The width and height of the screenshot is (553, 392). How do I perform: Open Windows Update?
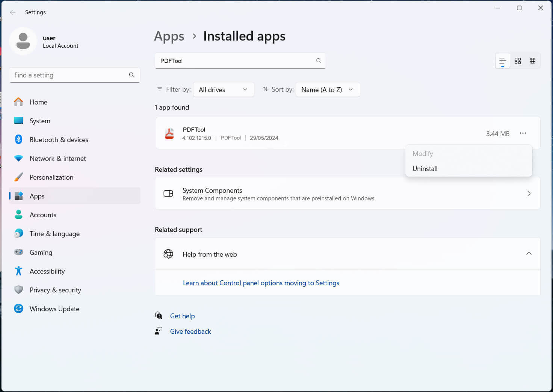tap(75, 309)
